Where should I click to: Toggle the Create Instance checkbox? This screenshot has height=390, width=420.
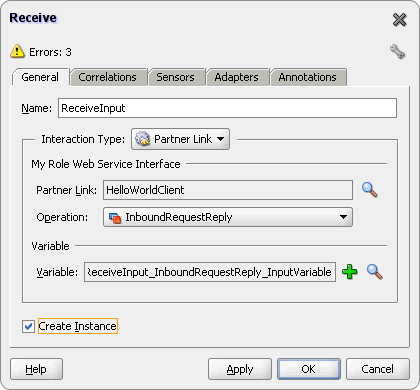click(x=28, y=326)
